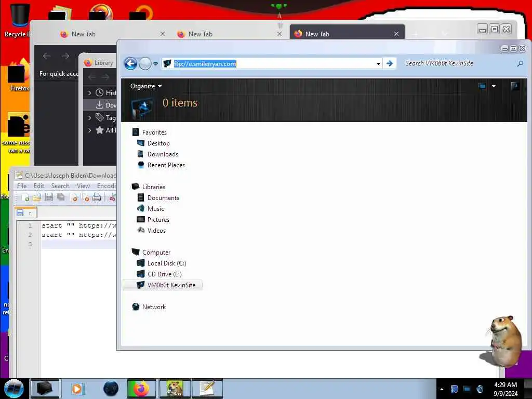The image size is (532, 399).
Task: Open Downloads under Favorites
Action: point(163,154)
